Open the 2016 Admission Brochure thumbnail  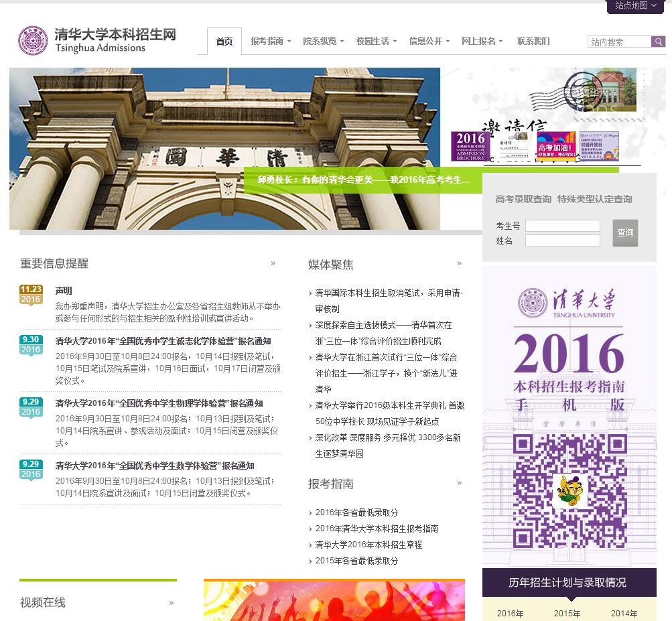470,146
